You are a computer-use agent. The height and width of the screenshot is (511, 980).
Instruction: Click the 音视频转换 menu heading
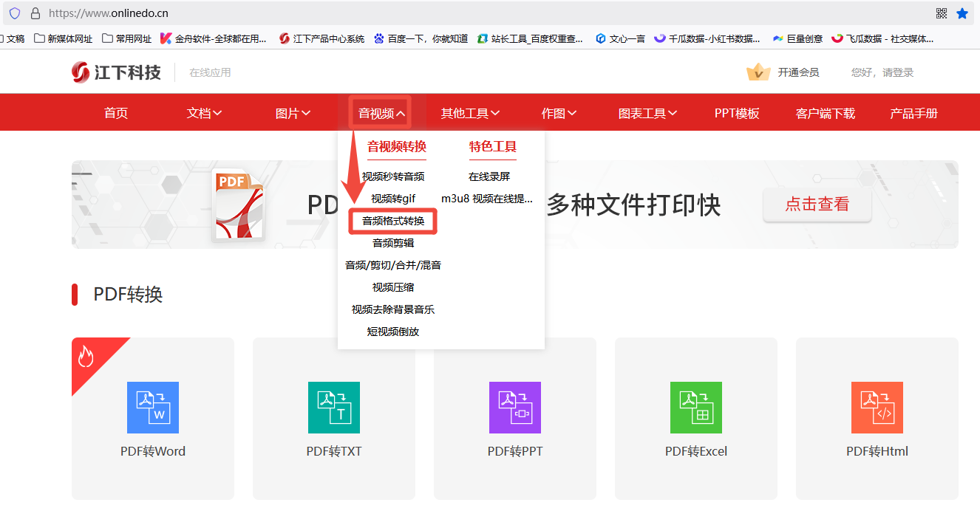397,147
